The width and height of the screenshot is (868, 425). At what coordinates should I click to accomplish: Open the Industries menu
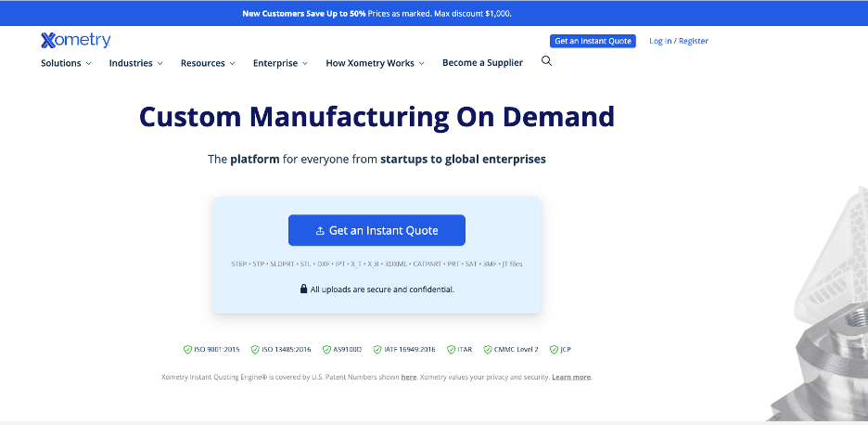(136, 63)
